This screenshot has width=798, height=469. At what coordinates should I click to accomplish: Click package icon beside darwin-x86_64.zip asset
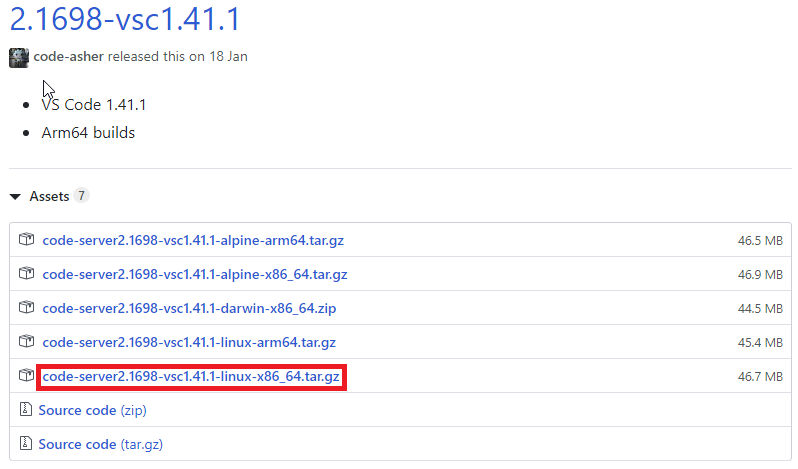coord(26,307)
